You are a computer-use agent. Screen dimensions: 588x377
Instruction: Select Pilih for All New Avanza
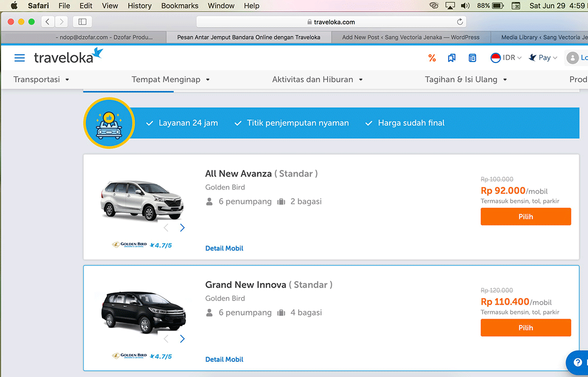(526, 216)
